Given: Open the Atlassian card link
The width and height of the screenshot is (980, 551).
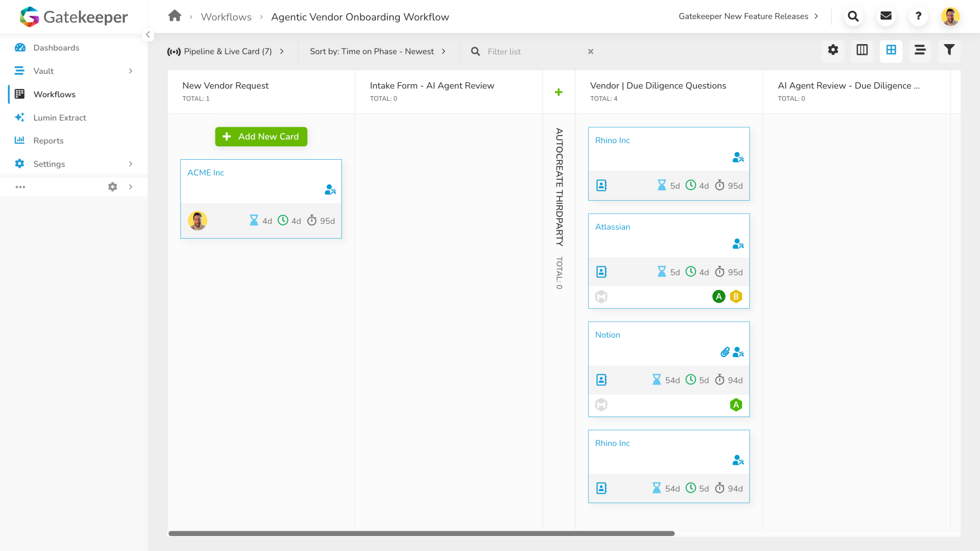Looking at the screenshot, I should 612,227.
